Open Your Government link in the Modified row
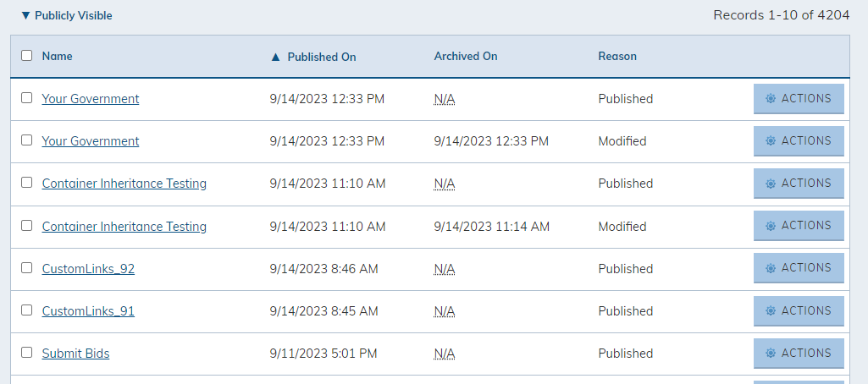 click(91, 141)
